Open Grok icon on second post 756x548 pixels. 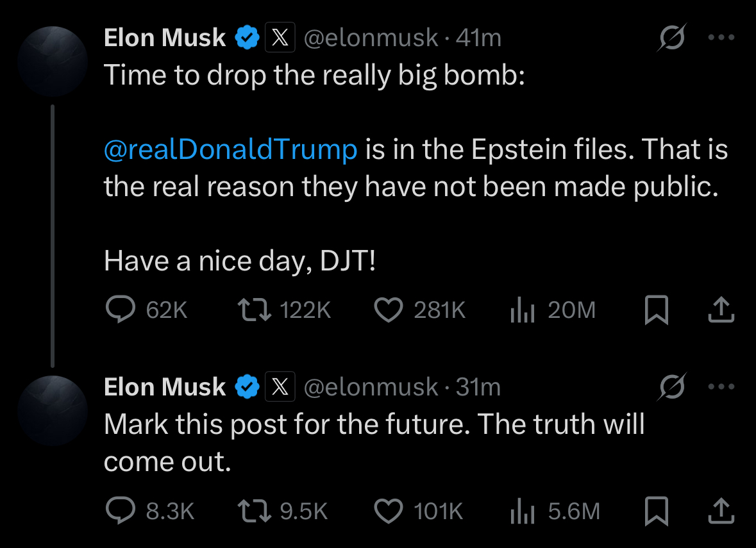click(x=672, y=386)
